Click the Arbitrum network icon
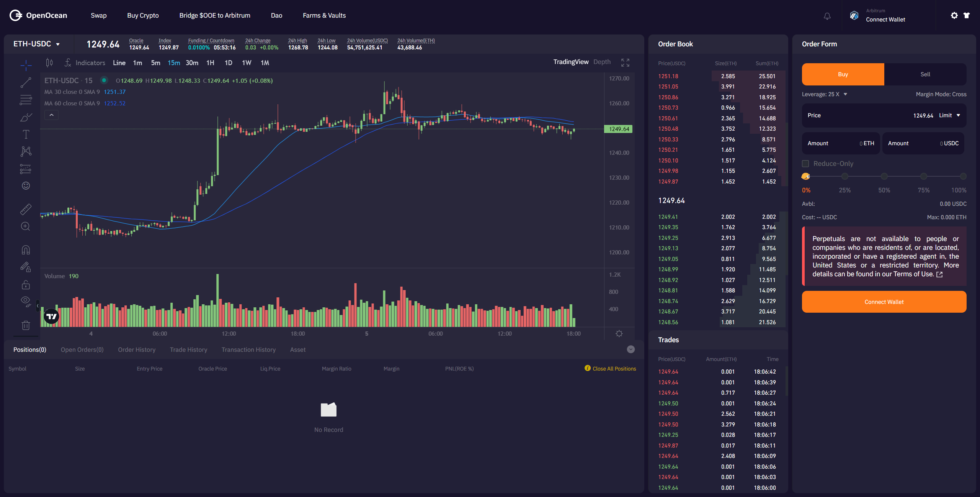Viewport: 980px width, 497px height. (x=854, y=15)
